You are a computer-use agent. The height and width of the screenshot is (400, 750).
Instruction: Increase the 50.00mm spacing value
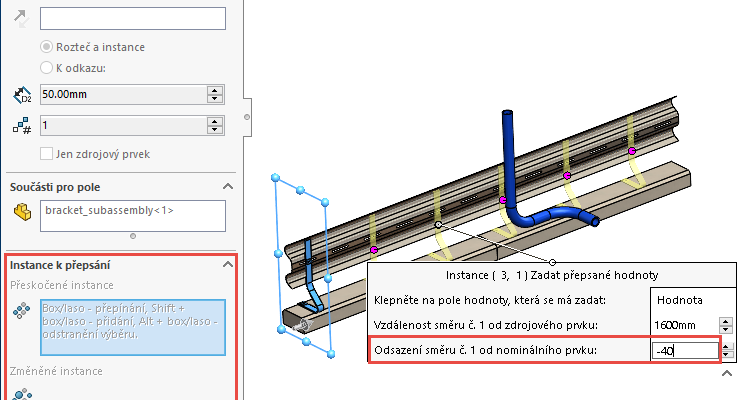click(215, 90)
